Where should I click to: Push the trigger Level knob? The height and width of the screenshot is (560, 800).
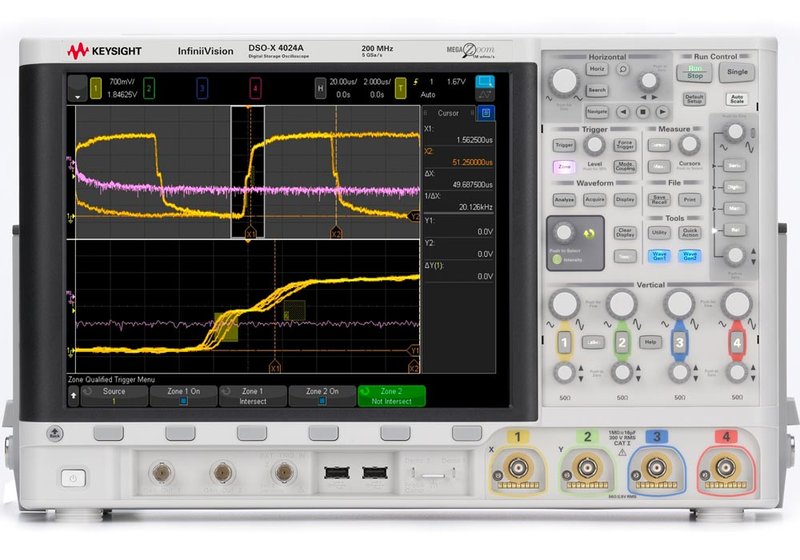[x=594, y=145]
